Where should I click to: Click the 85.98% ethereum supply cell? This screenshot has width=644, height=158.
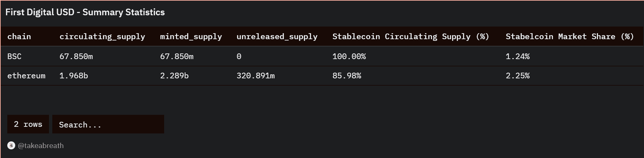(347, 76)
